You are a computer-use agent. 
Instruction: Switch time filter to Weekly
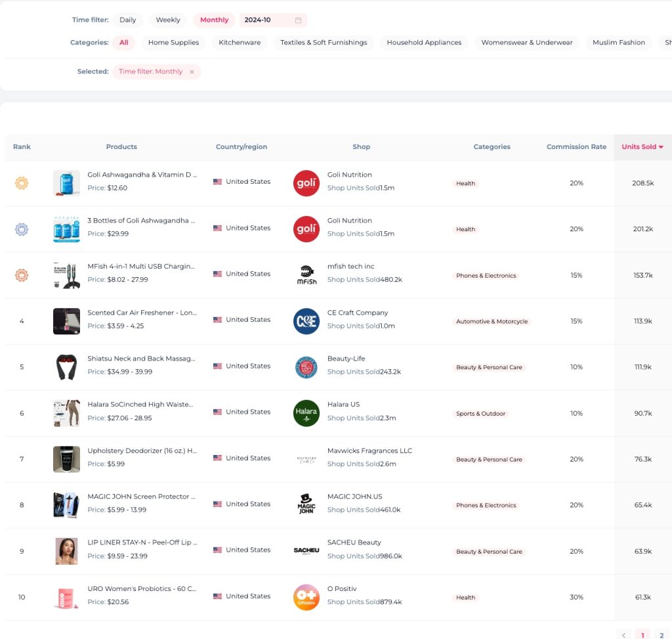168,20
